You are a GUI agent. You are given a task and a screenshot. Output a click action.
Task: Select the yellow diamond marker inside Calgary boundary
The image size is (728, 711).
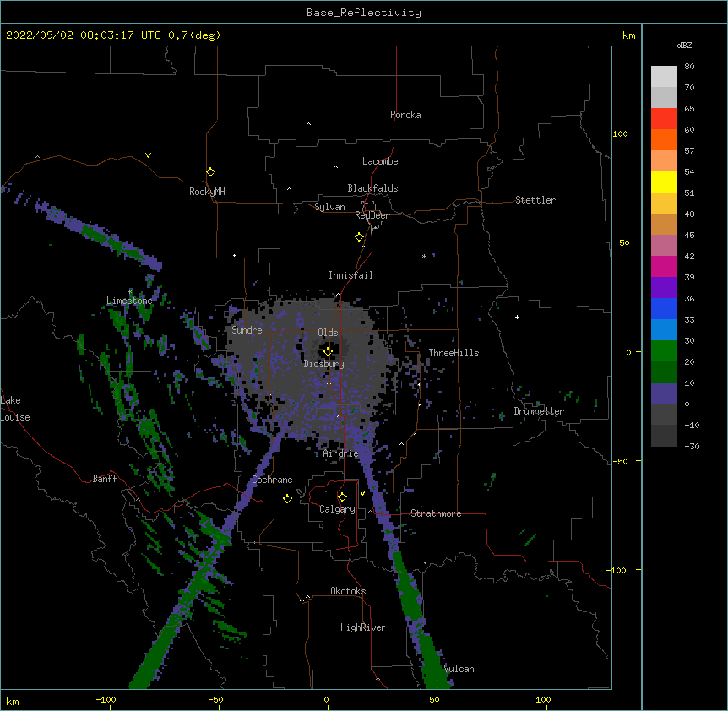click(342, 497)
